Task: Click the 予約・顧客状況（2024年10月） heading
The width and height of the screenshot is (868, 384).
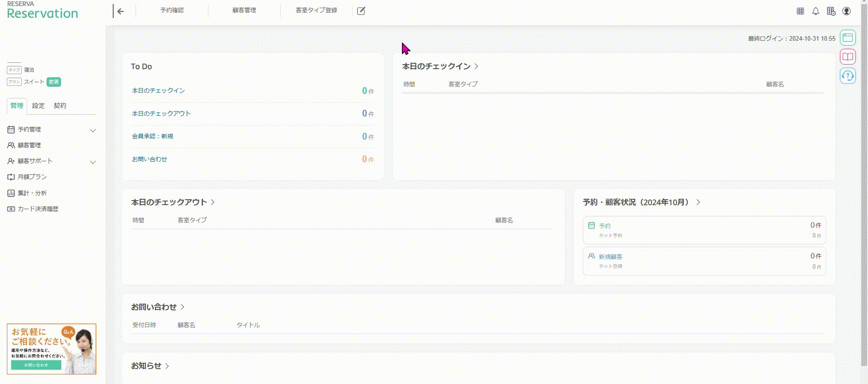Action: 637,202
